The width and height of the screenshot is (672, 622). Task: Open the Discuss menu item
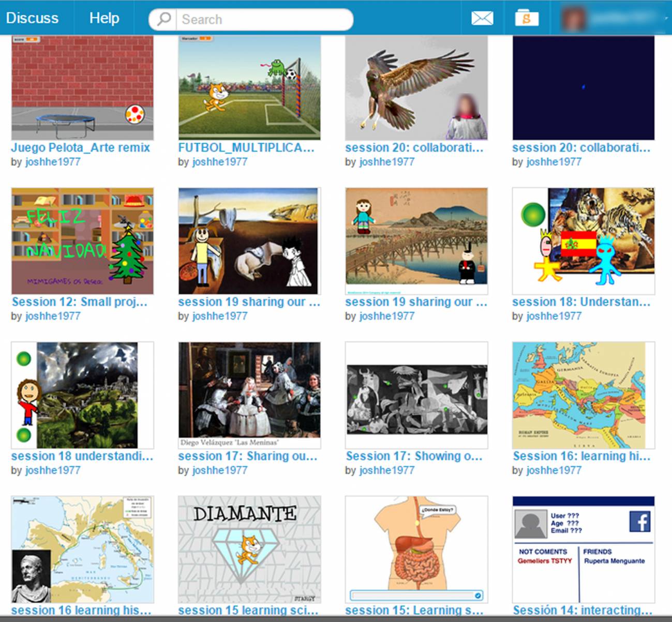(32, 18)
